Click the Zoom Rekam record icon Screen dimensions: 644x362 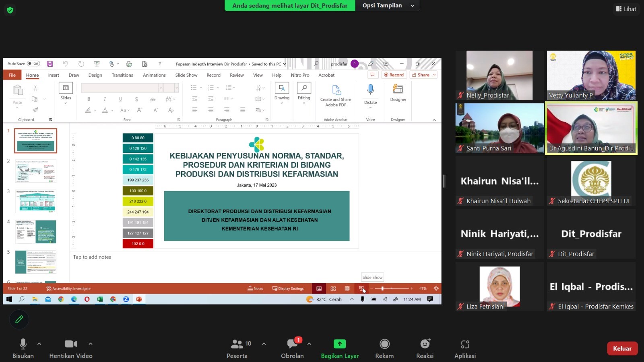pyautogui.click(x=384, y=344)
